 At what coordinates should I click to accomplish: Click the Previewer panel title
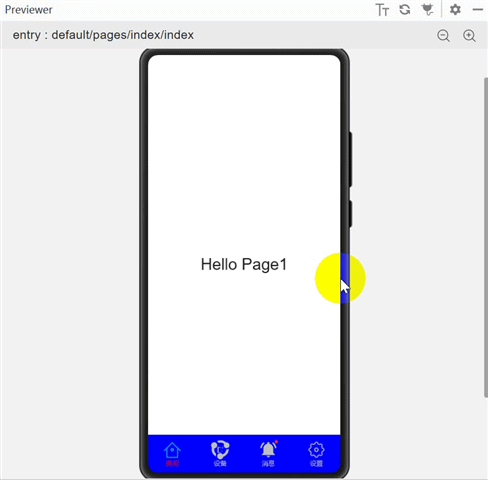29,10
